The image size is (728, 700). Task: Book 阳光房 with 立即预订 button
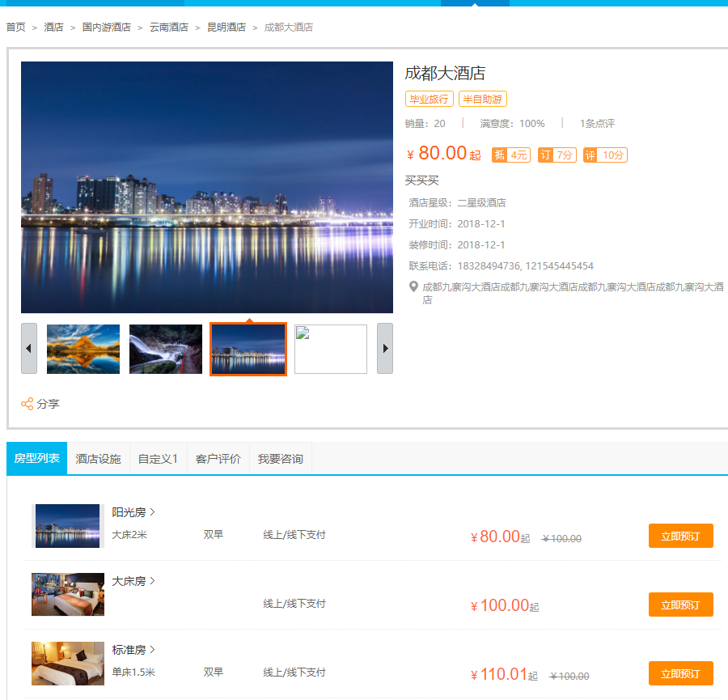click(x=680, y=537)
